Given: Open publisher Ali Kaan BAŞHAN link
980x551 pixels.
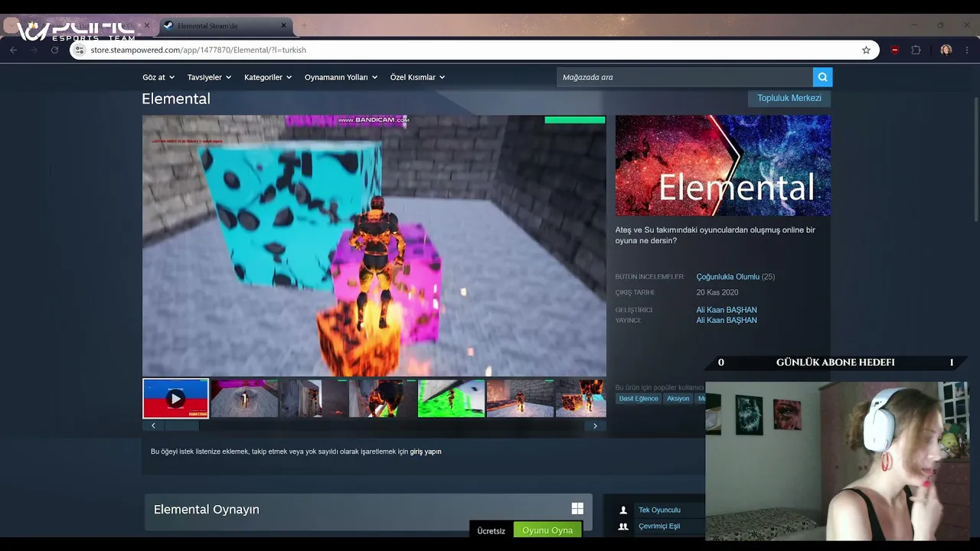Looking at the screenshot, I should coord(727,321).
